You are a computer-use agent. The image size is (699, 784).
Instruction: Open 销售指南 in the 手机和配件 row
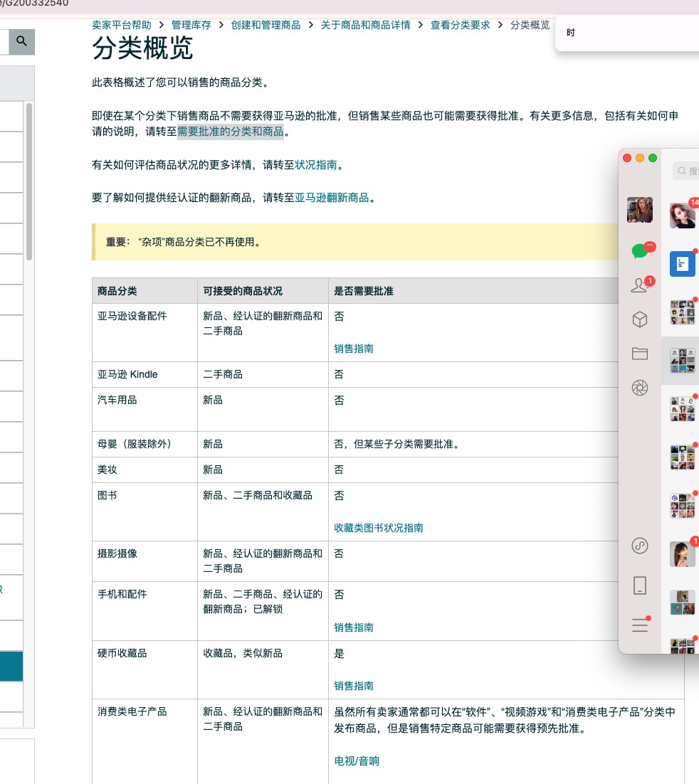point(354,627)
